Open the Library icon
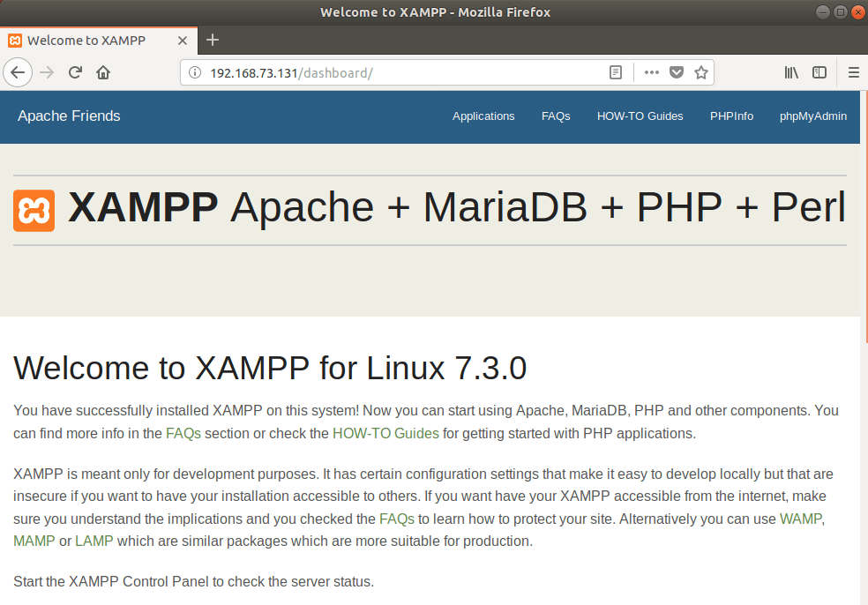 click(x=791, y=72)
